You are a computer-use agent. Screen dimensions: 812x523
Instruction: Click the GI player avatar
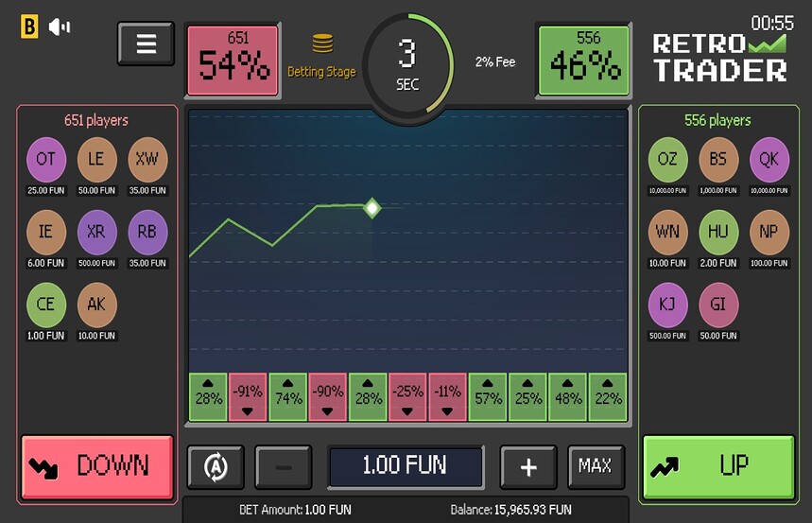718,305
